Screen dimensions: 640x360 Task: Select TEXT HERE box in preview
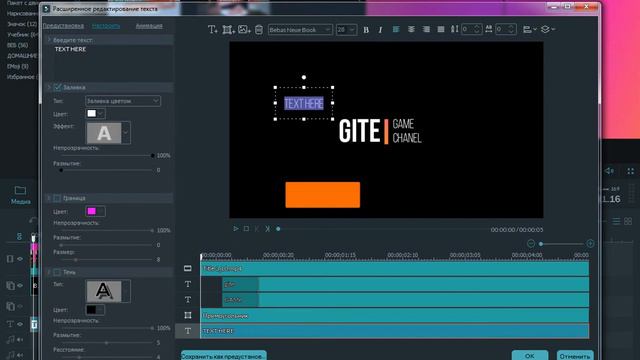click(304, 103)
